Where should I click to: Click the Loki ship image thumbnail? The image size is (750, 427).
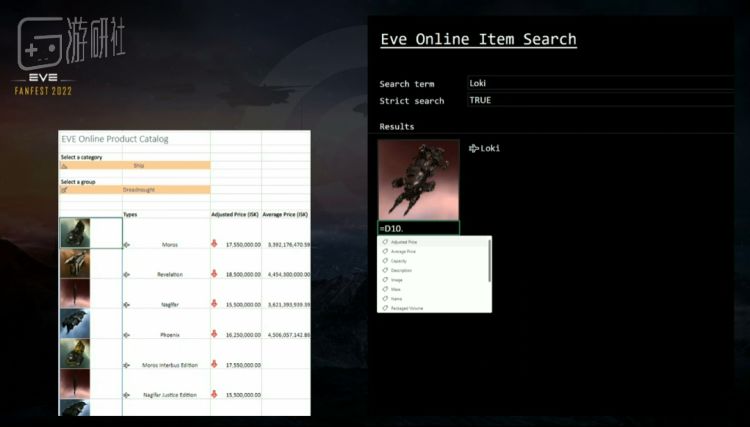pyautogui.click(x=419, y=180)
